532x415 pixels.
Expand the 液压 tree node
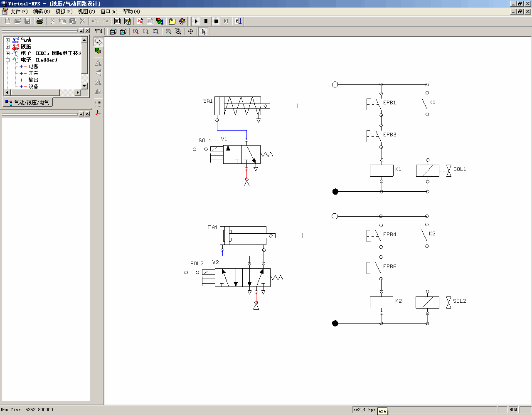(7, 47)
